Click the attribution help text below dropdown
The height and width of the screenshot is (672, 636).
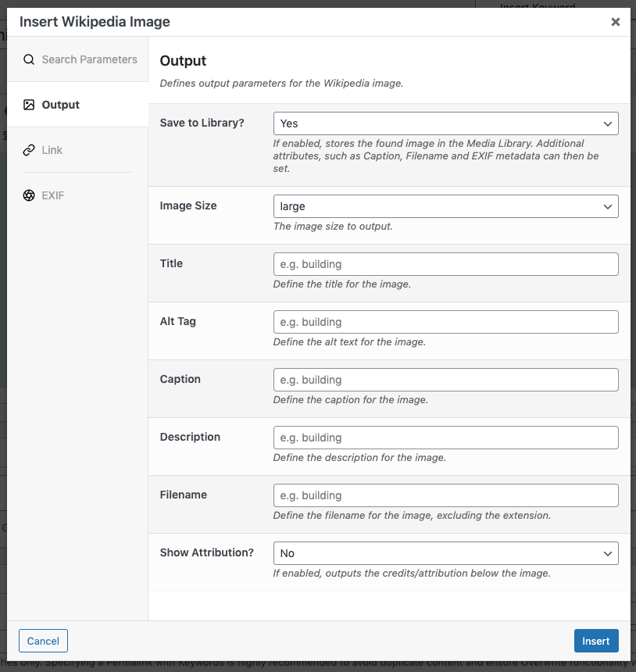tap(412, 574)
